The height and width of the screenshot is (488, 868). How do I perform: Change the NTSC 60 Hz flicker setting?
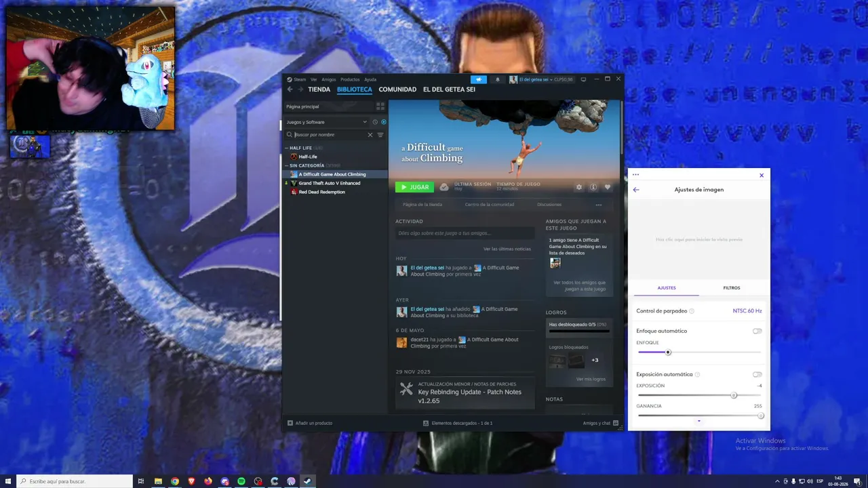747,311
